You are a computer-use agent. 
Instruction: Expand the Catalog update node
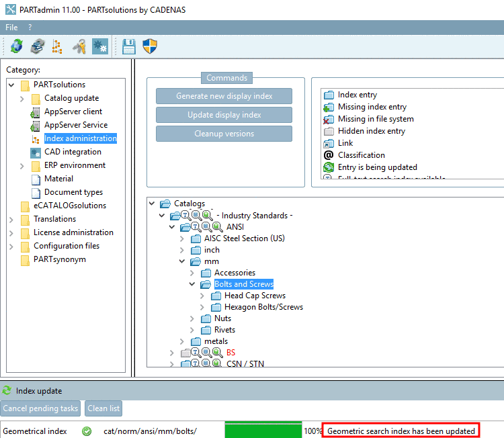pos(22,98)
